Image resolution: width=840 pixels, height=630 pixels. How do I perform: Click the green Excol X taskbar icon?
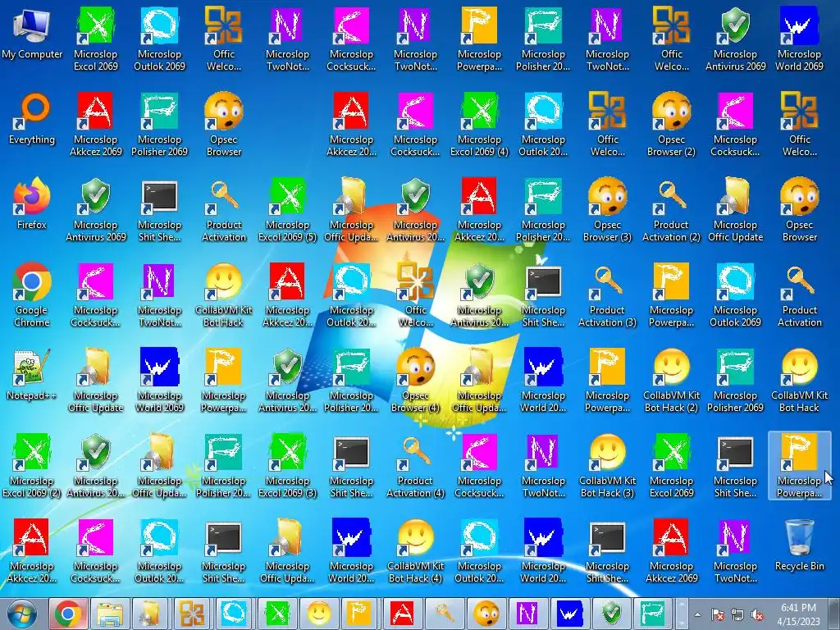tap(277, 614)
